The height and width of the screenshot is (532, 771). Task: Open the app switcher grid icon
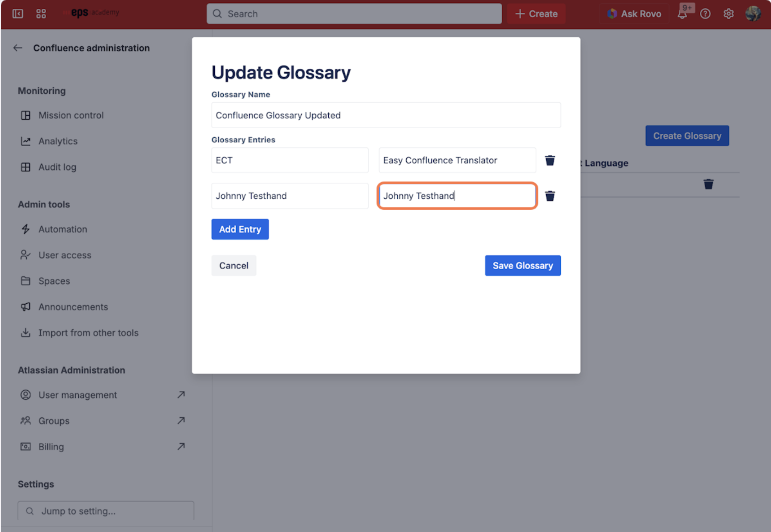coord(41,14)
